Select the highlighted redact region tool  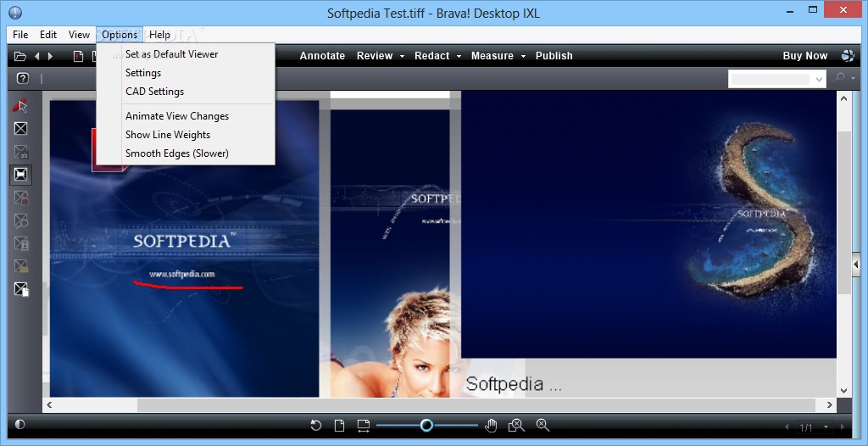(20, 175)
